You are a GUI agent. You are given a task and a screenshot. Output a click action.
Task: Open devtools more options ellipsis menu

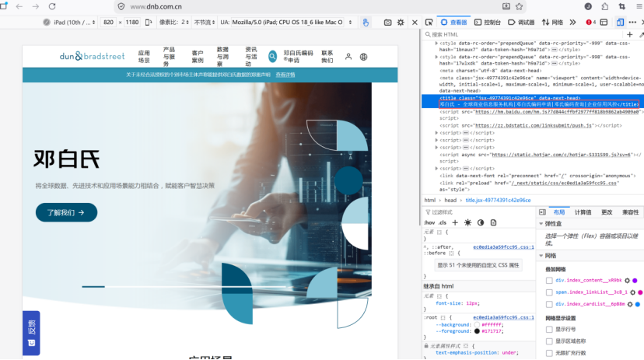click(x=632, y=23)
